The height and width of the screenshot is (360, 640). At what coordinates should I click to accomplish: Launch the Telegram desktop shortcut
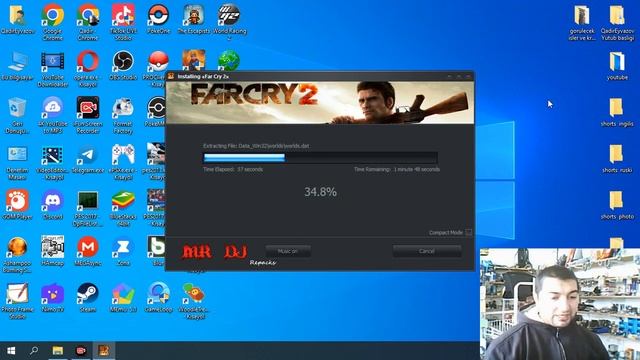88,159
